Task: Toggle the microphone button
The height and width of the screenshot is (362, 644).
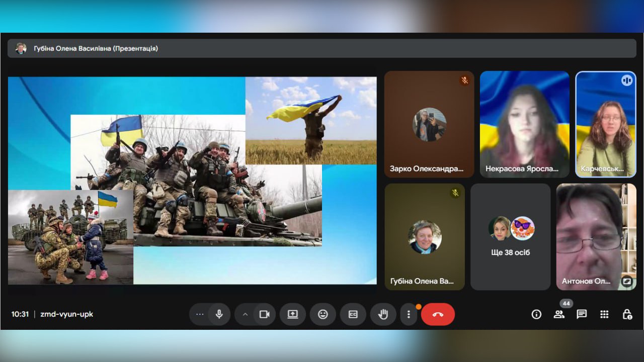Action: coord(219,314)
